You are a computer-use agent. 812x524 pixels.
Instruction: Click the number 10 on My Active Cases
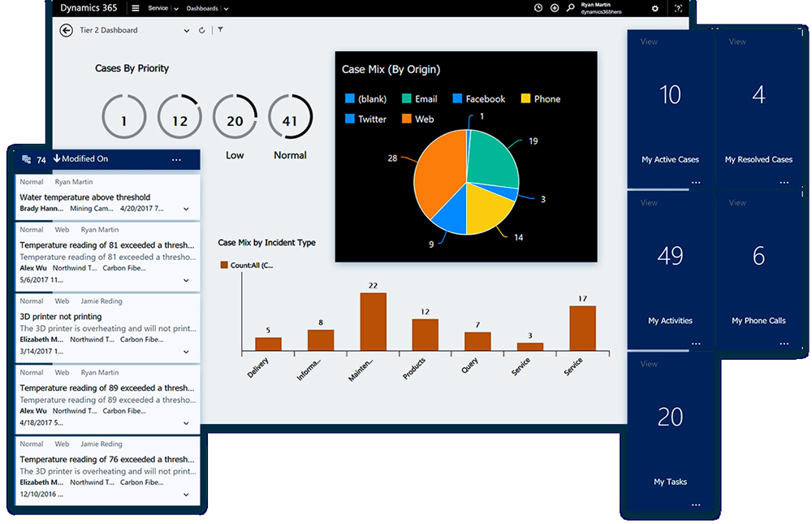[670, 94]
